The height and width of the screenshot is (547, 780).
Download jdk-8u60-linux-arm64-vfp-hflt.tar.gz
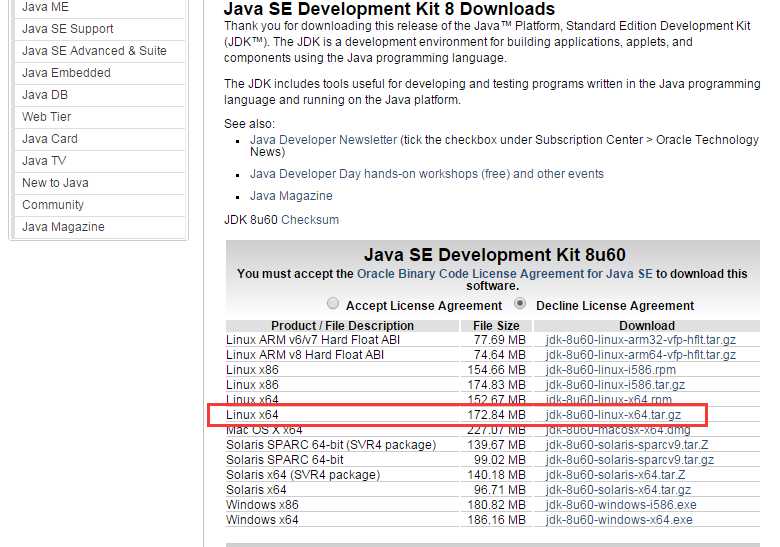coord(640,355)
